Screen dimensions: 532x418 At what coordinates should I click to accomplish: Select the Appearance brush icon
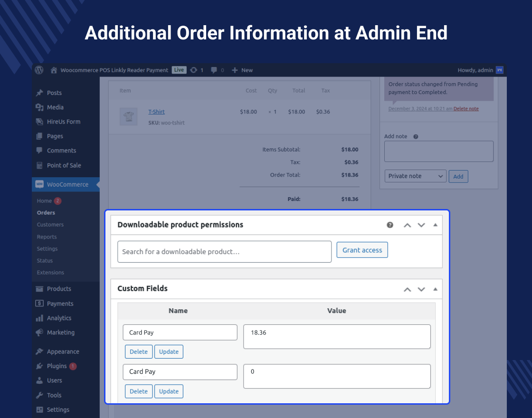coord(40,351)
